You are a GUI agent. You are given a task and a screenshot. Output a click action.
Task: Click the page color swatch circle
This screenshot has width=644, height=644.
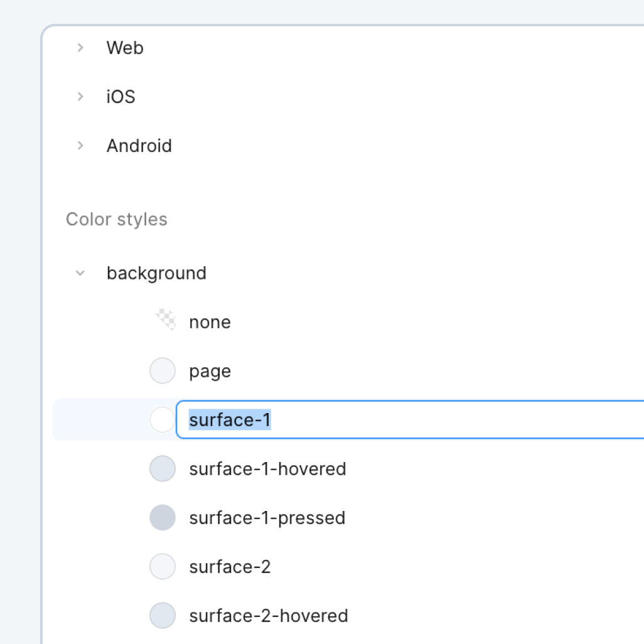(163, 371)
